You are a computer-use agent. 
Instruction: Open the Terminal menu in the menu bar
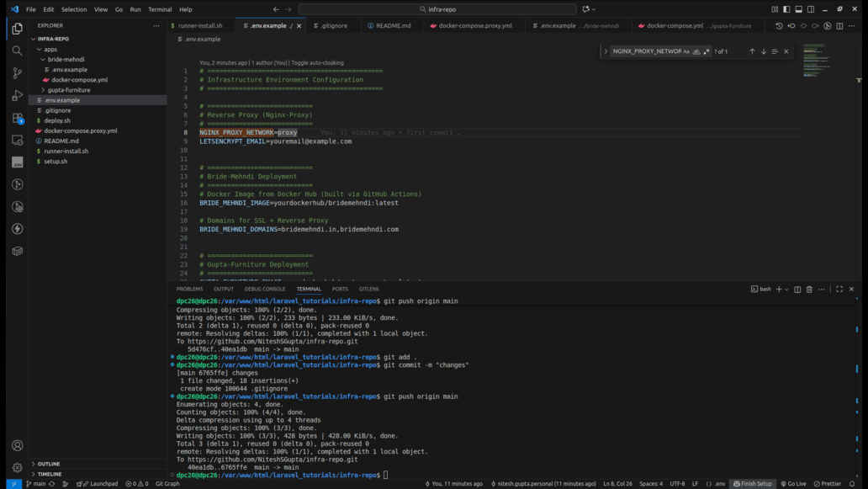160,9
